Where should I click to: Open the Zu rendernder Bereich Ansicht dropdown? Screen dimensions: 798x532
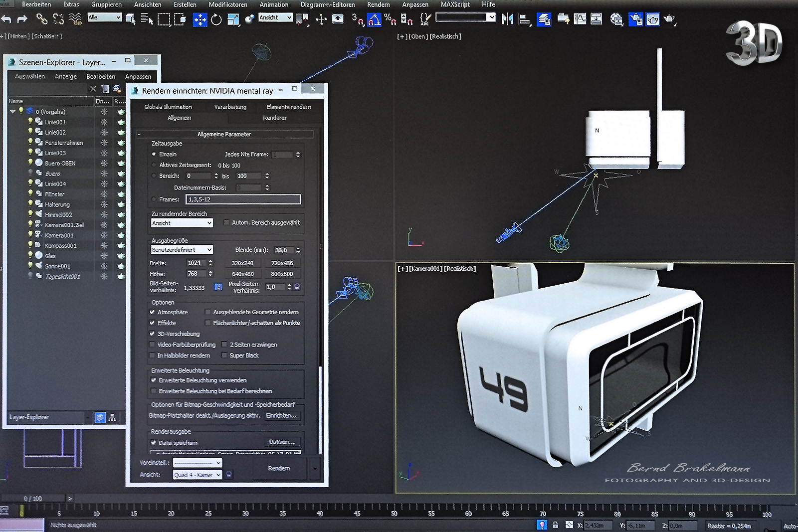[x=182, y=223]
